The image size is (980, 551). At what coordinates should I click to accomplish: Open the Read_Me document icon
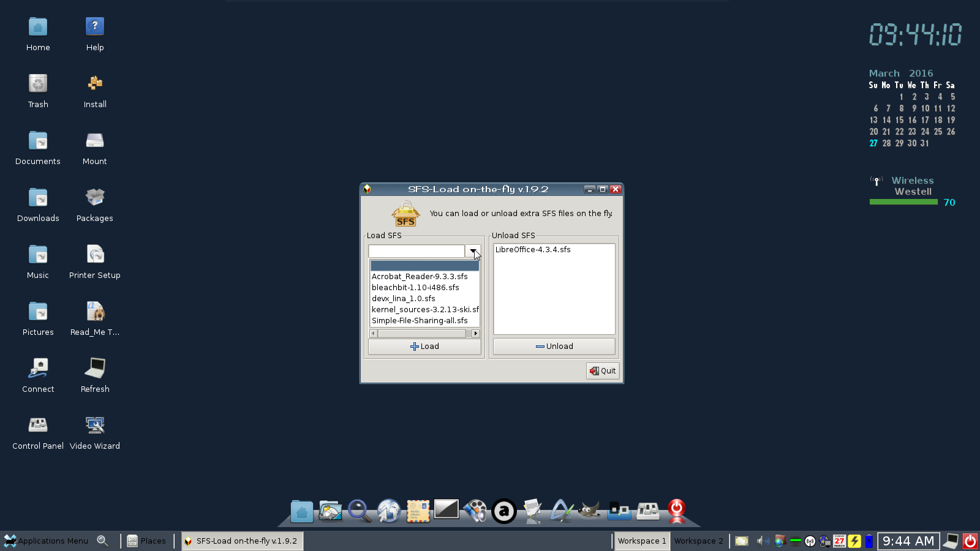95,319
